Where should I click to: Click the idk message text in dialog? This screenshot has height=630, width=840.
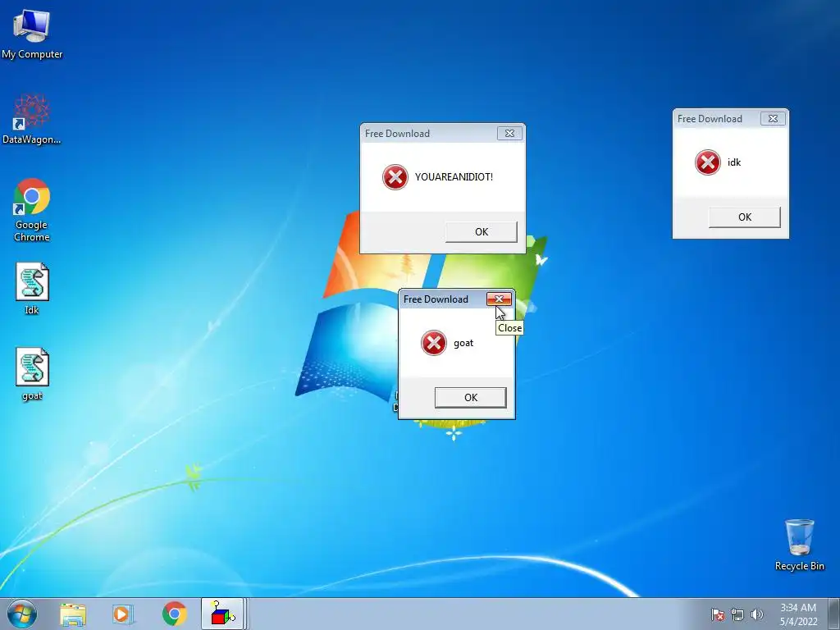(734, 162)
